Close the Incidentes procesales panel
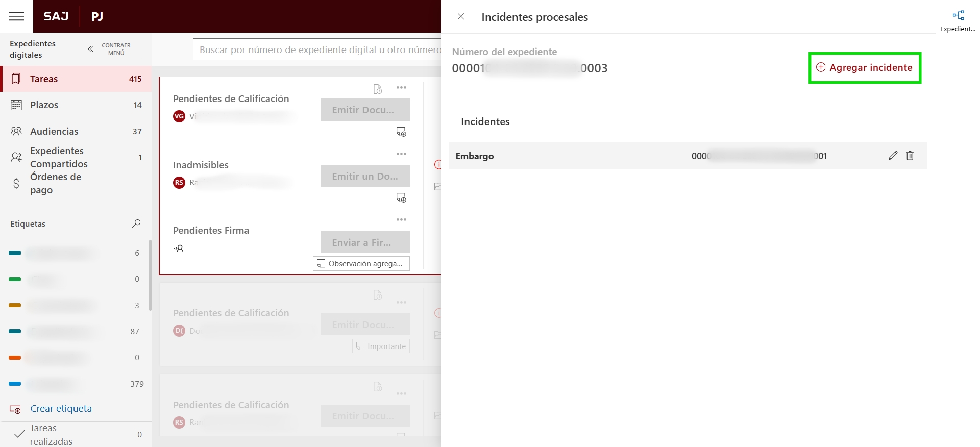 tap(461, 17)
